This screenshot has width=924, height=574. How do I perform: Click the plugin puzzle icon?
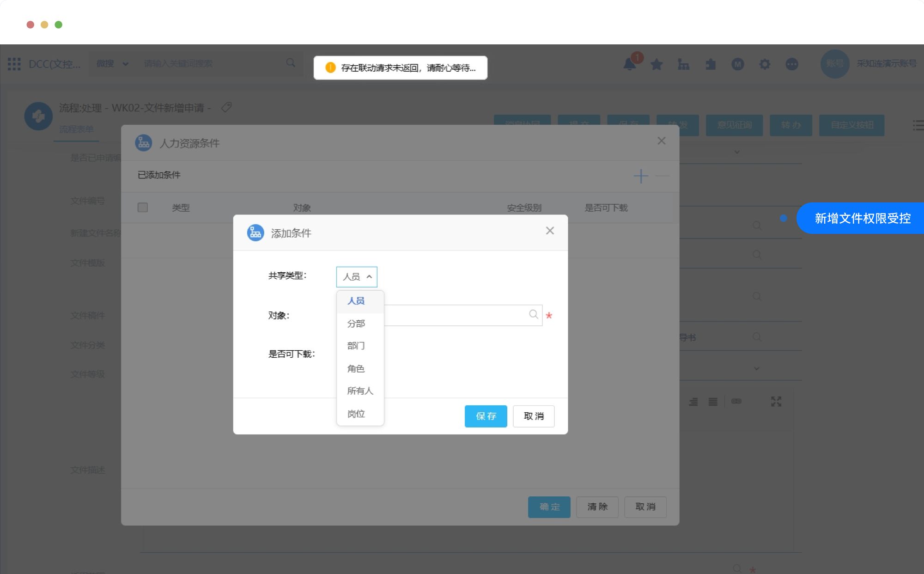tap(711, 64)
